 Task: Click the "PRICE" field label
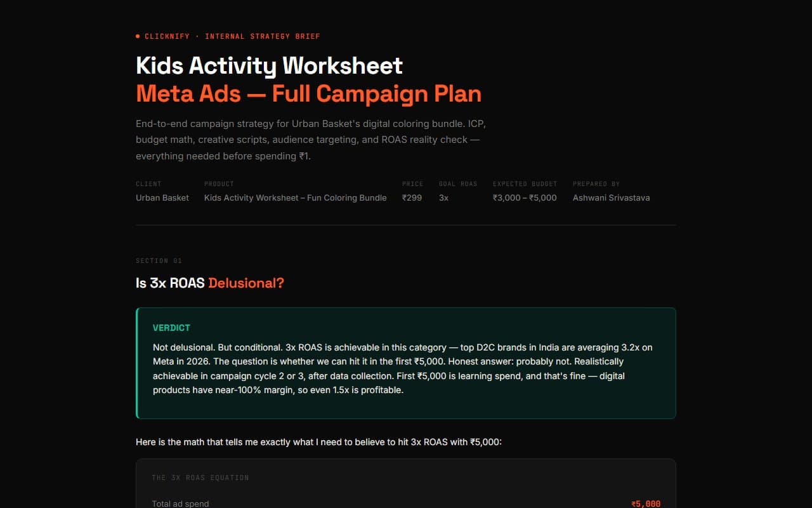(412, 184)
